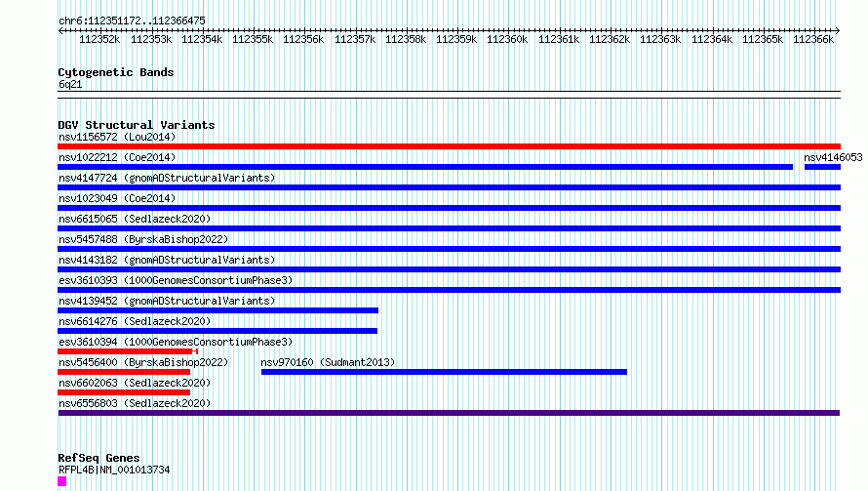Viewport: 868px width, 491px height.
Task: Click the 112357k ruler tick label
Action: coord(355,39)
